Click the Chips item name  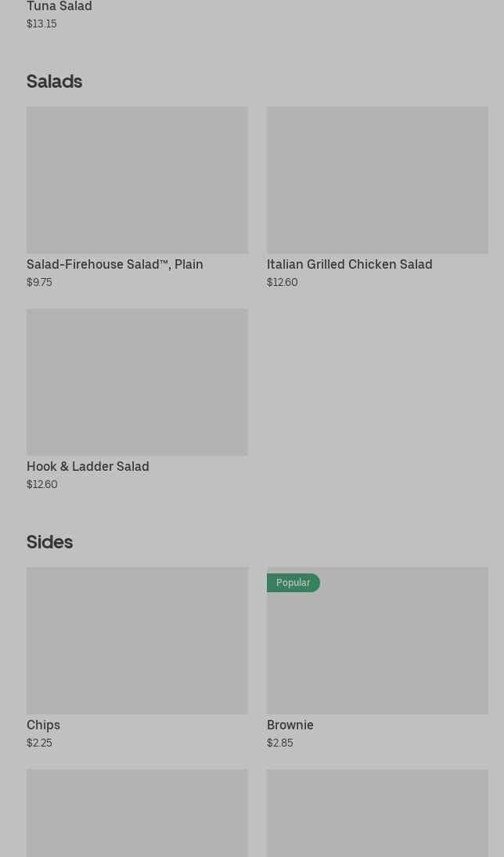pos(43,725)
